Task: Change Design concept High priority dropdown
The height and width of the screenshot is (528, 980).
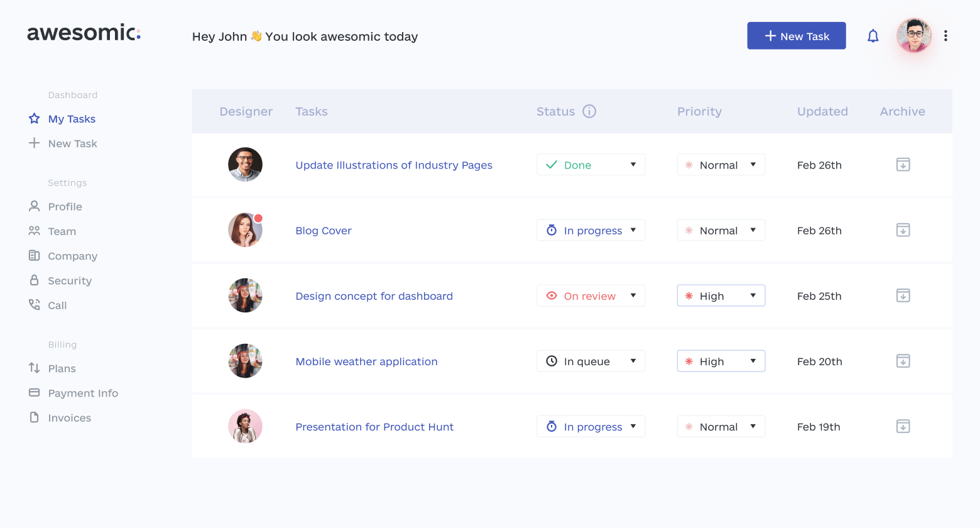Action: pos(721,295)
